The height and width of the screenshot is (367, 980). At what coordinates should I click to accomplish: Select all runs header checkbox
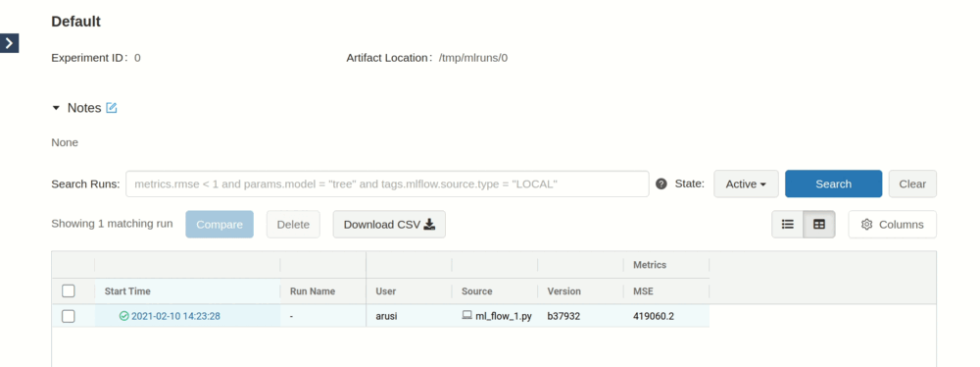click(69, 291)
